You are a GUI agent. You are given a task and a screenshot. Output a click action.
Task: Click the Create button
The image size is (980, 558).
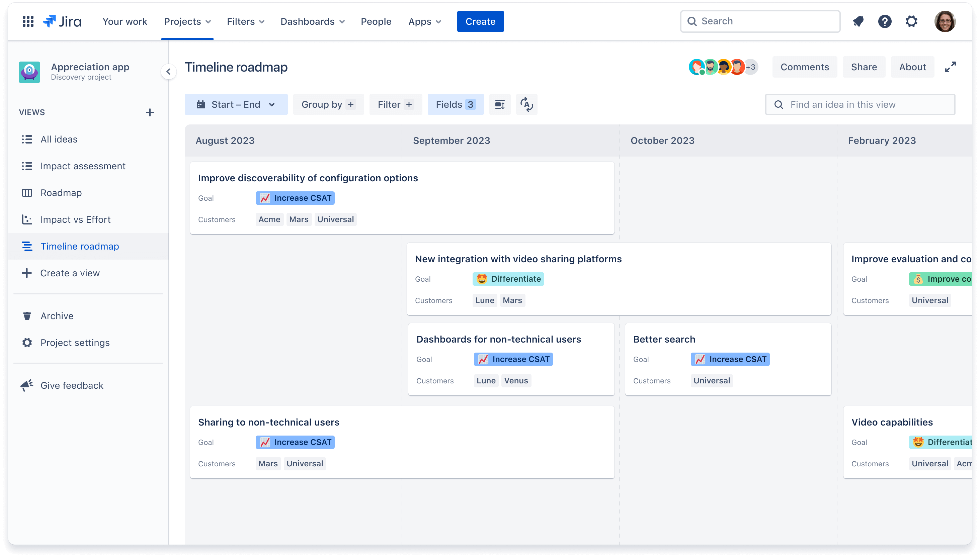[x=480, y=21]
